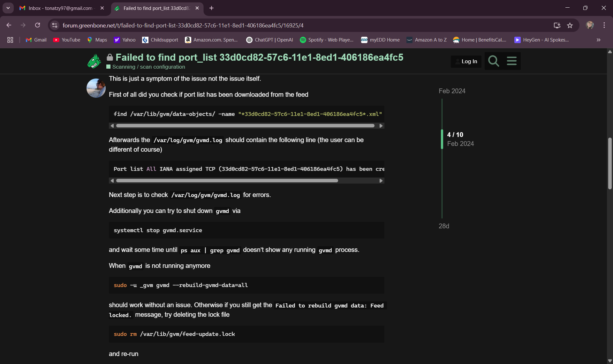Expand the hidden bookmarks chevron

(599, 40)
